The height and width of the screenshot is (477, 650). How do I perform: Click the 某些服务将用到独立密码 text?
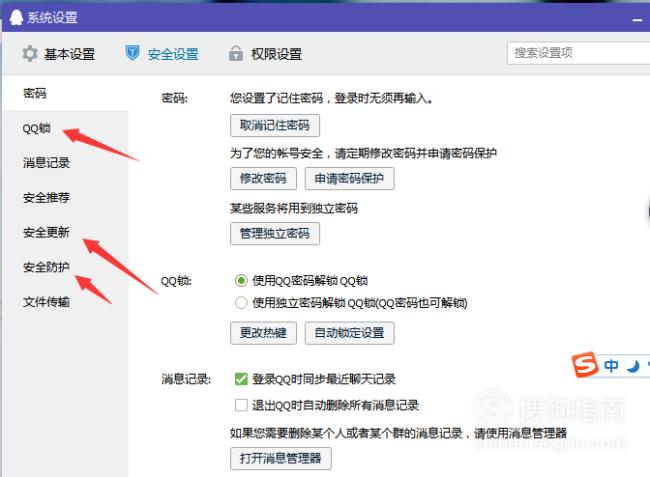(294, 208)
